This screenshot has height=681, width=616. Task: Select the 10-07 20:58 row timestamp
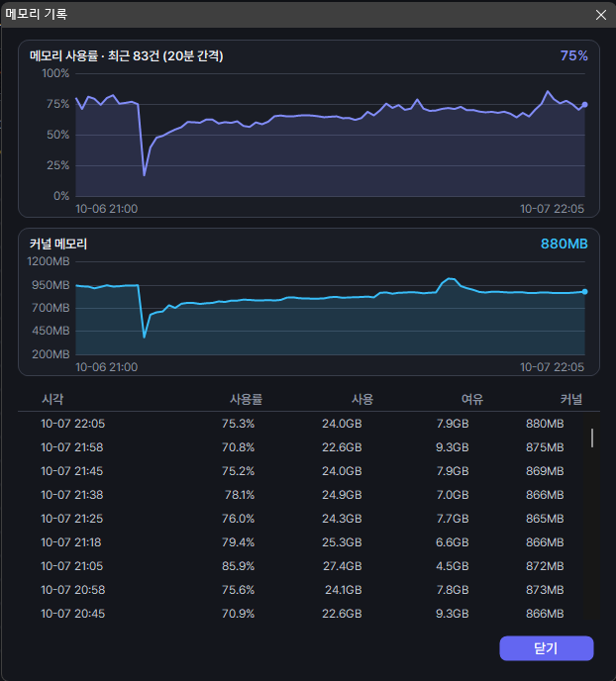pyautogui.click(x=73, y=590)
